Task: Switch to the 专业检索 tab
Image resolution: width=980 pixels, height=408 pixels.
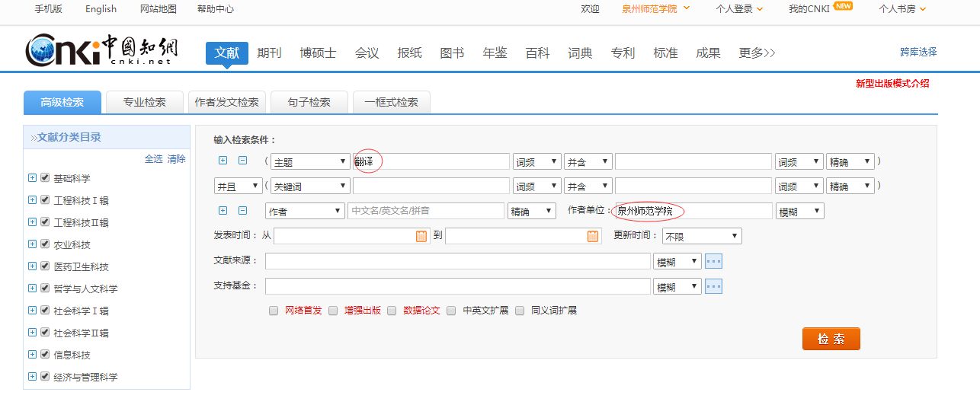Action: point(145,102)
